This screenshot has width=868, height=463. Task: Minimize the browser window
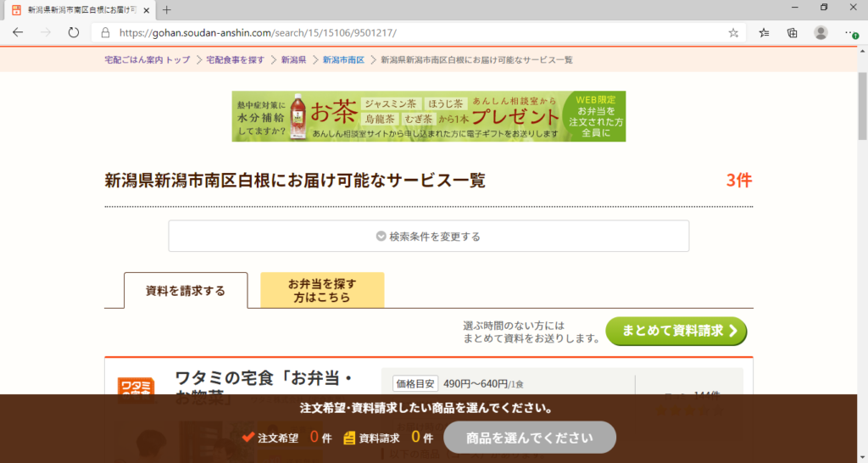[795, 7]
